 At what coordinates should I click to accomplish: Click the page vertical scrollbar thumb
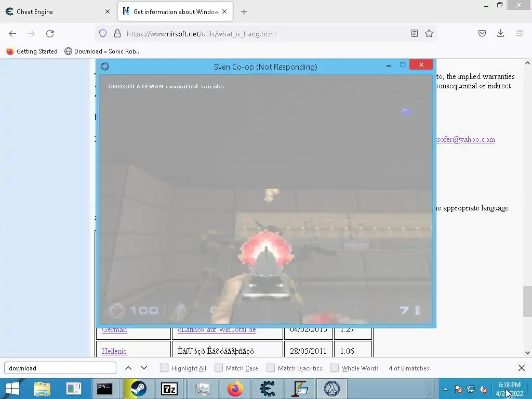[x=527, y=302]
